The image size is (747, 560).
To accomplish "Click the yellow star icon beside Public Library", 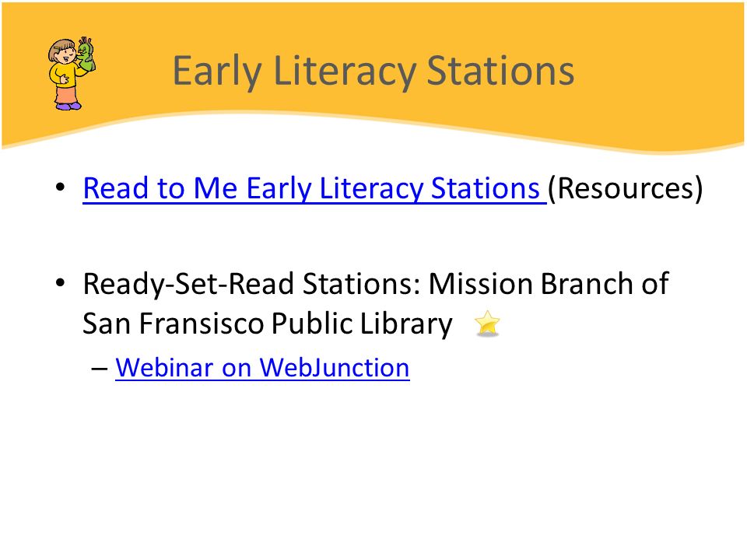I will click(487, 324).
